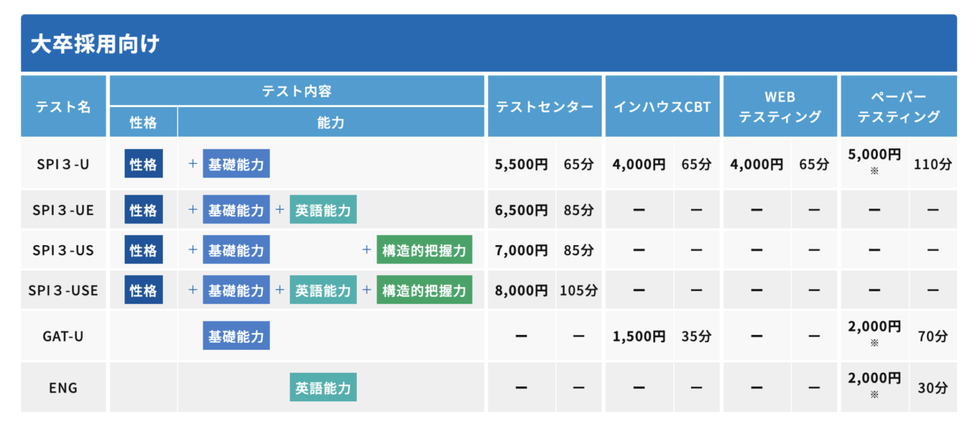
Task: Click the SPI3-USE test name
Action: pyautogui.click(x=63, y=290)
